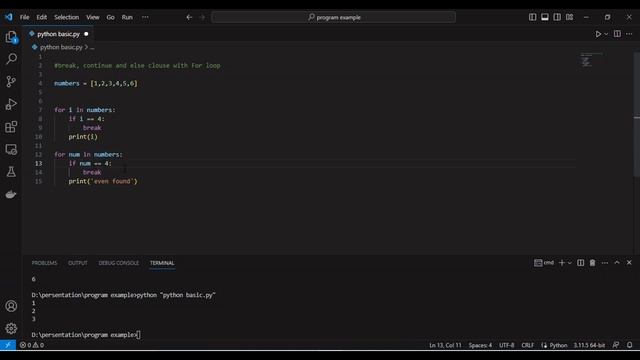
Task: Change indentation via Spaces: 4
Action: pyautogui.click(x=480, y=345)
